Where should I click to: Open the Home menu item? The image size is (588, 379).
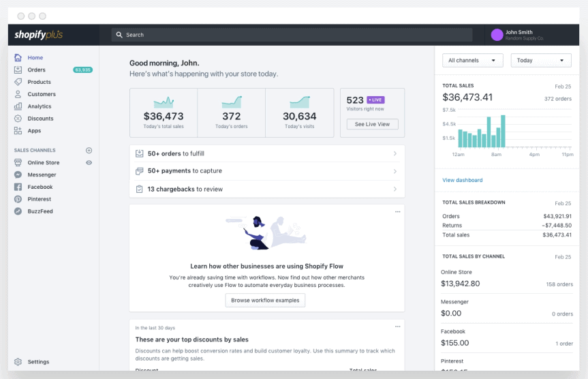coord(35,57)
